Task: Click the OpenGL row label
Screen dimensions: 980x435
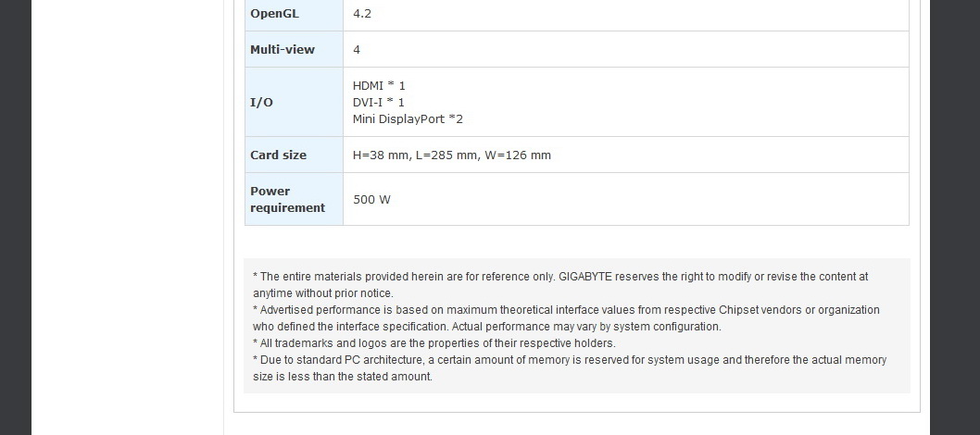Action: (x=274, y=14)
